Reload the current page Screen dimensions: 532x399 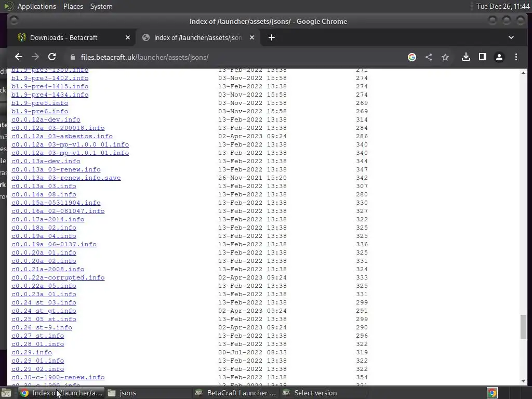52,57
